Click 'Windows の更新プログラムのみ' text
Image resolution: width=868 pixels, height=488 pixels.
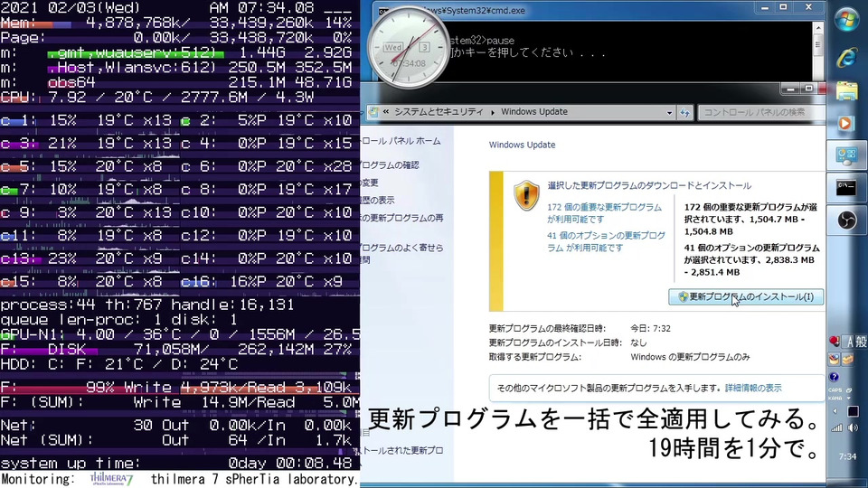click(x=690, y=358)
